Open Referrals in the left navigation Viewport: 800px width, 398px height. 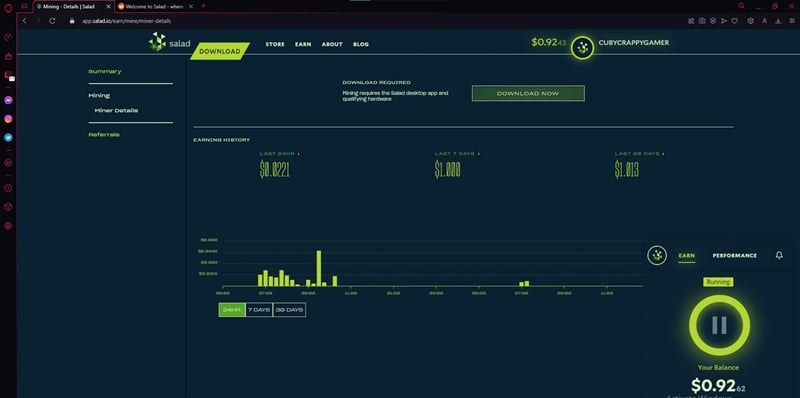click(104, 135)
